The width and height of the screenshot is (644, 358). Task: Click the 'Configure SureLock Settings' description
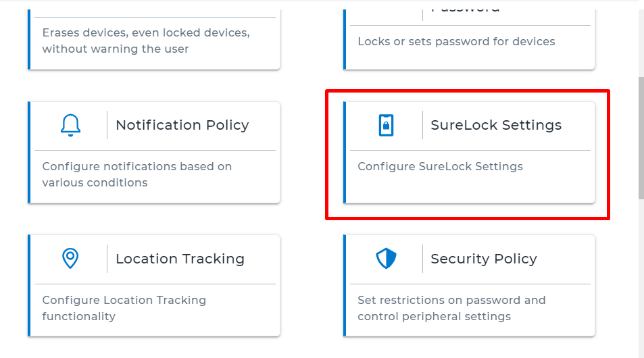[x=440, y=166]
